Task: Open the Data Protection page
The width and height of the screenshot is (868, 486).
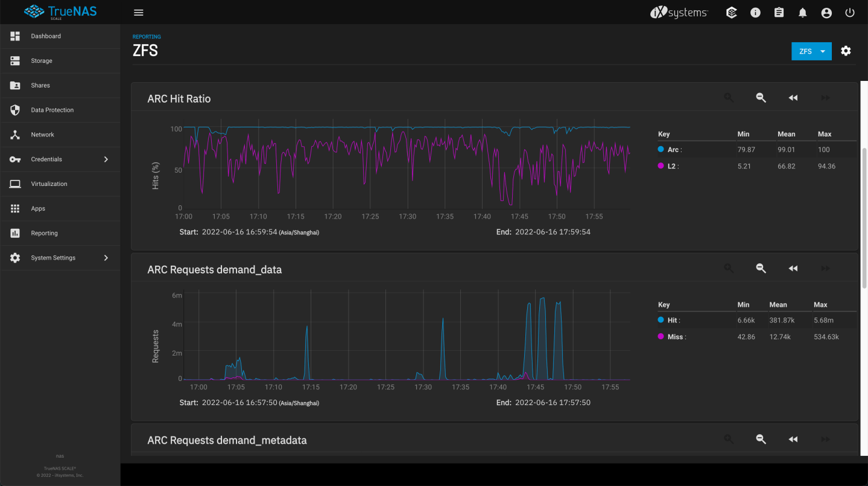Action: pyautogui.click(x=52, y=110)
